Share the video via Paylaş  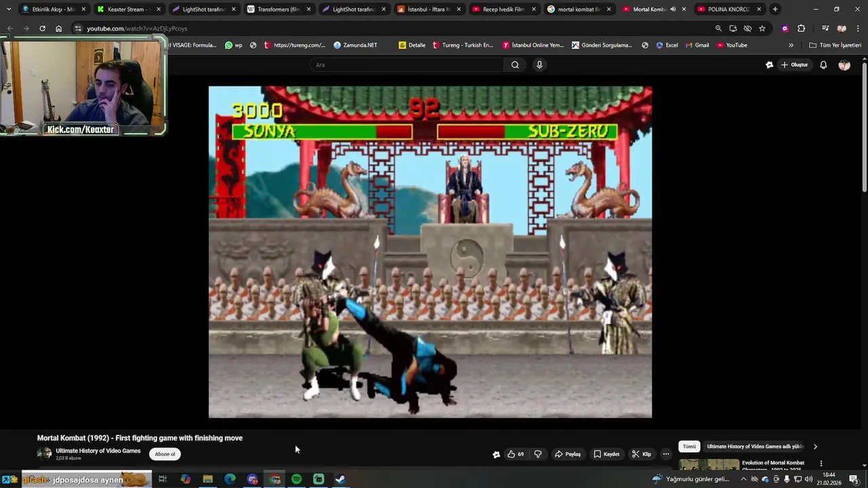click(568, 454)
